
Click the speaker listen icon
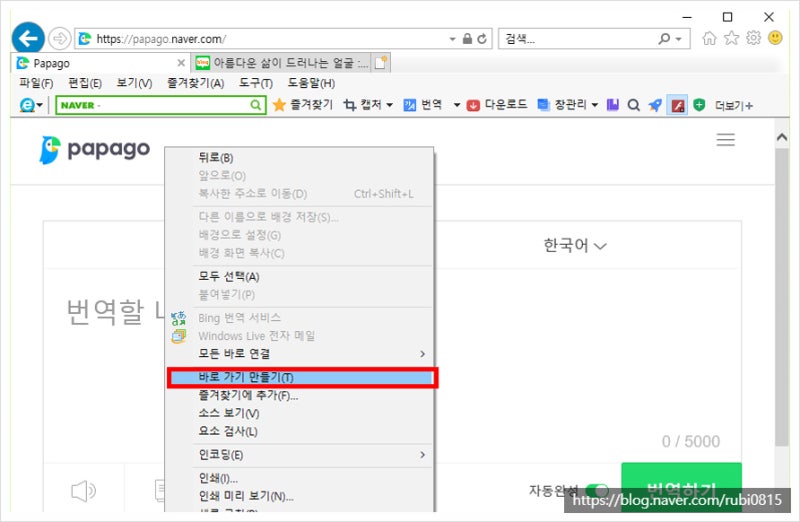83,491
